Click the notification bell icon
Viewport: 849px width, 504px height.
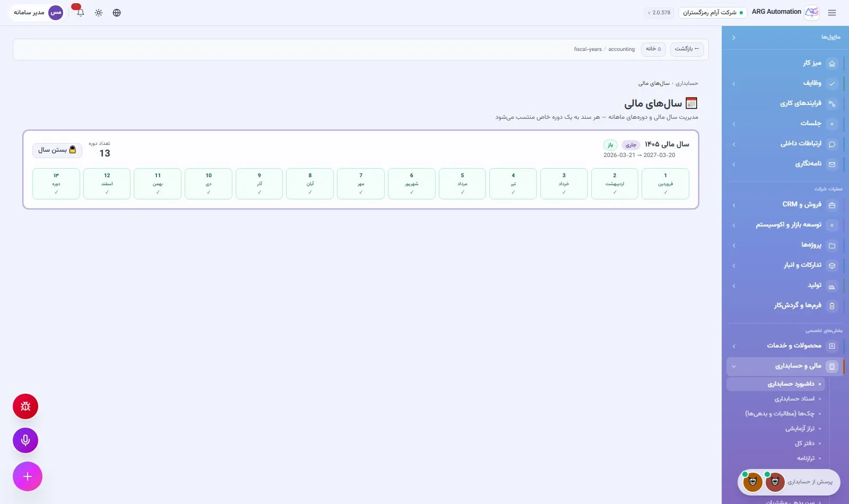(81, 13)
